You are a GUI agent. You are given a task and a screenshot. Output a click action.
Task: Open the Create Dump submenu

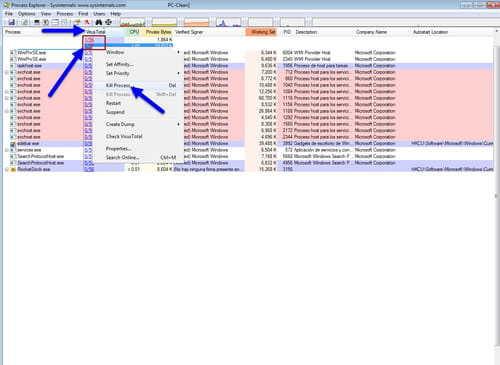coord(138,124)
